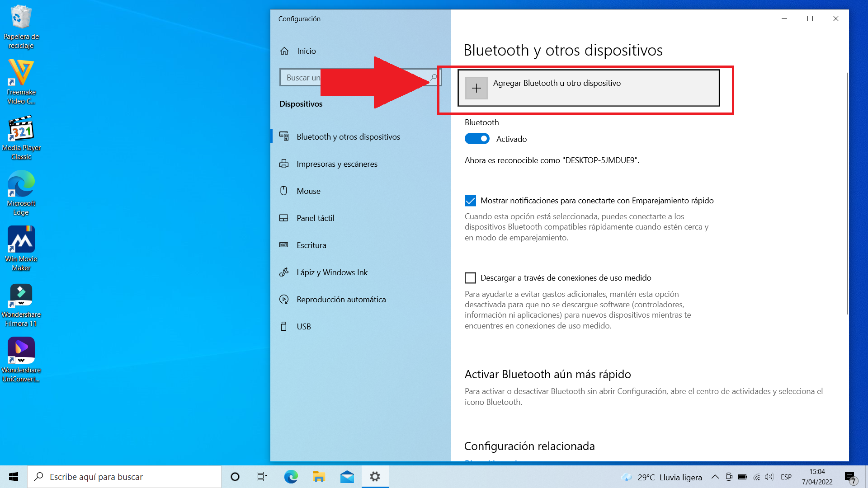This screenshot has height=488, width=868.
Task: Click the settings page vertical scrollbar
Action: tap(847, 194)
